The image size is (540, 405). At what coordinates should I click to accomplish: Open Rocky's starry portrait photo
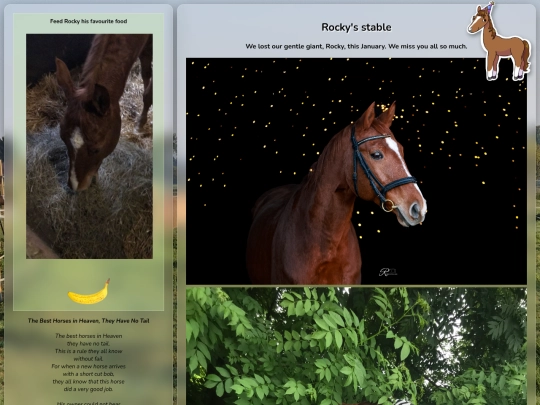tap(356, 171)
